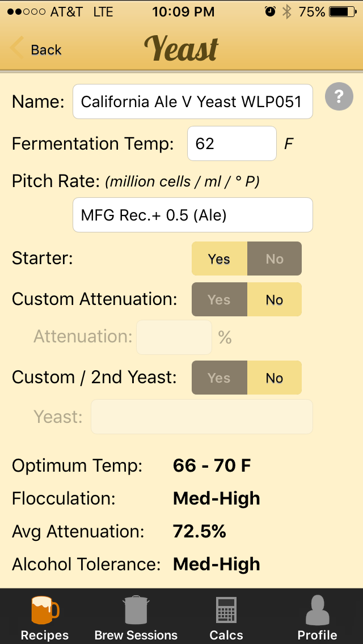Set Starter to No
The width and height of the screenshot is (363, 644).
click(x=274, y=259)
